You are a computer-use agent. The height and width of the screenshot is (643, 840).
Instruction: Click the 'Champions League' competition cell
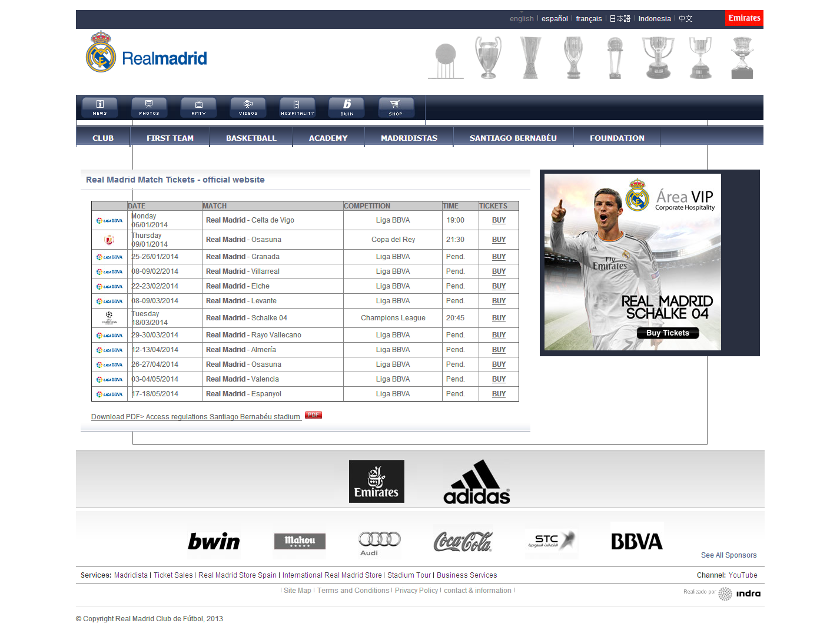(393, 318)
